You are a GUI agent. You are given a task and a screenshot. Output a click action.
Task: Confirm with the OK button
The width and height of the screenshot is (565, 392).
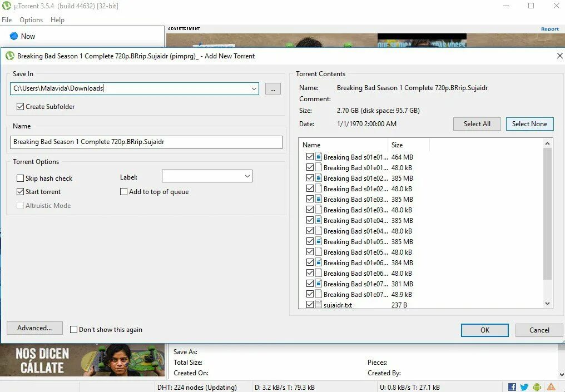(x=485, y=330)
